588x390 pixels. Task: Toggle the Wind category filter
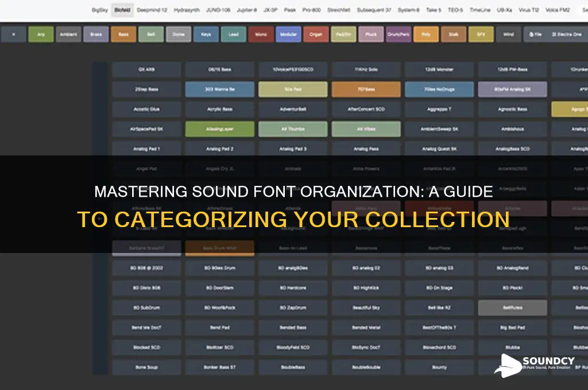click(509, 34)
